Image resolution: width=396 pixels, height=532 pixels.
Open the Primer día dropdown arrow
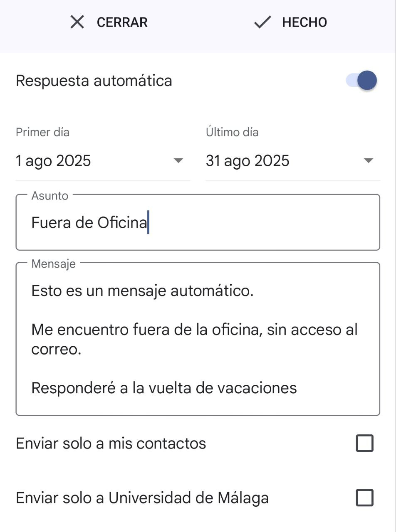(x=178, y=160)
